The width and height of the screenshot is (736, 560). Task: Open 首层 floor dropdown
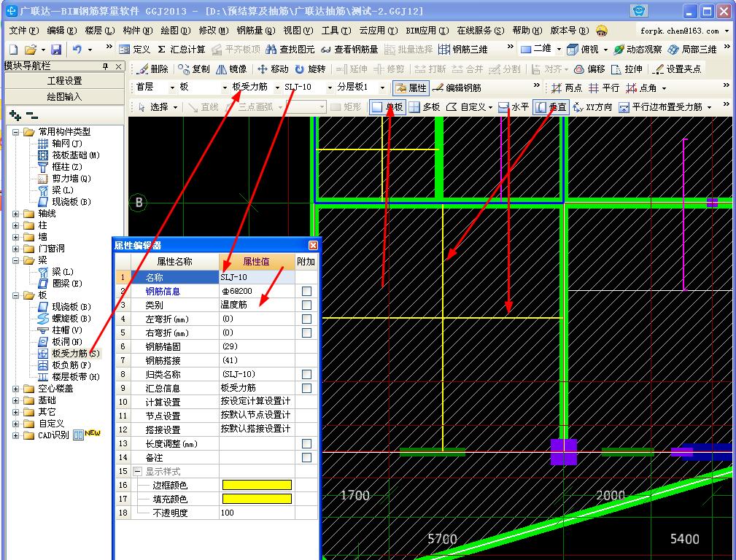(172, 87)
